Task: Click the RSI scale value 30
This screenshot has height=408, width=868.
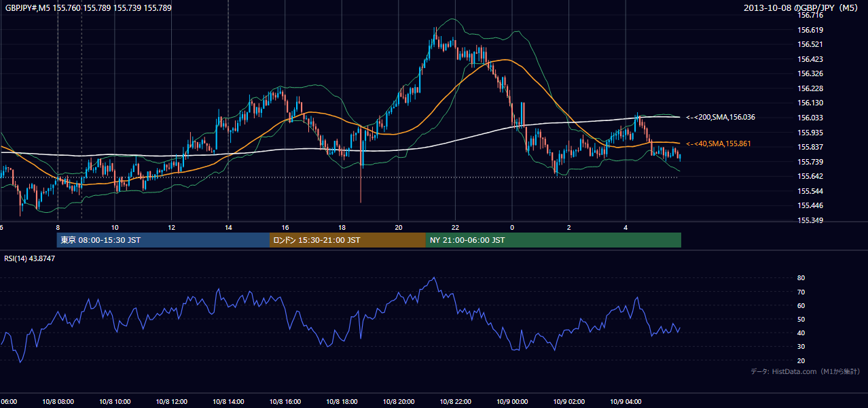Action: click(x=801, y=347)
